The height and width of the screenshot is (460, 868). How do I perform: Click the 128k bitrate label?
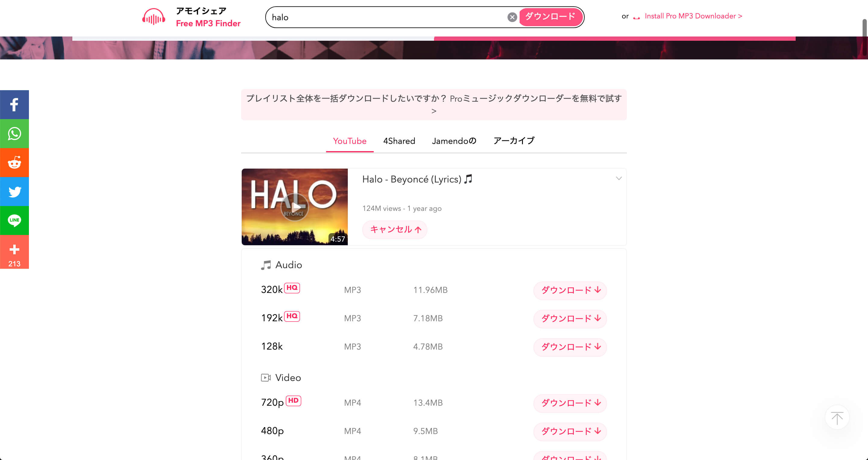click(272, 346)
